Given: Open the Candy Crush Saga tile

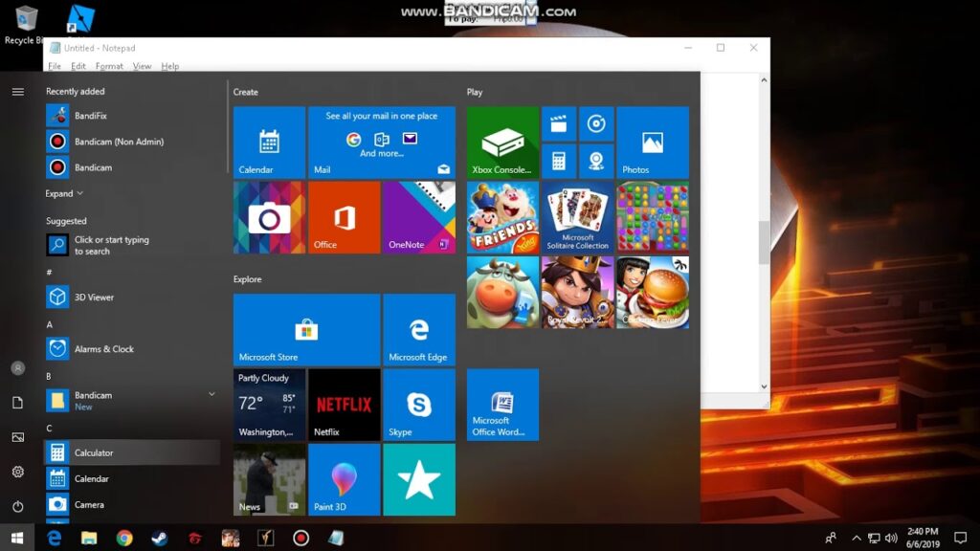Looking at the screenshot, I should (653, 217).
